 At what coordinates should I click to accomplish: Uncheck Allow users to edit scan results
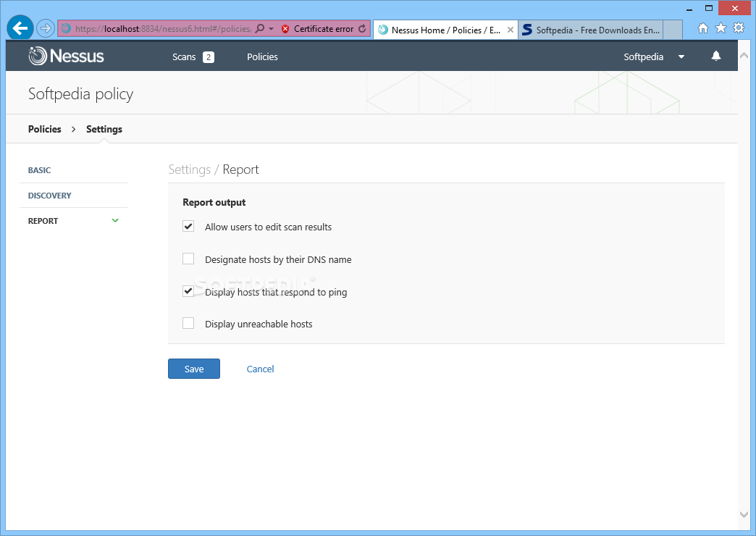click(x=188, y=226)
